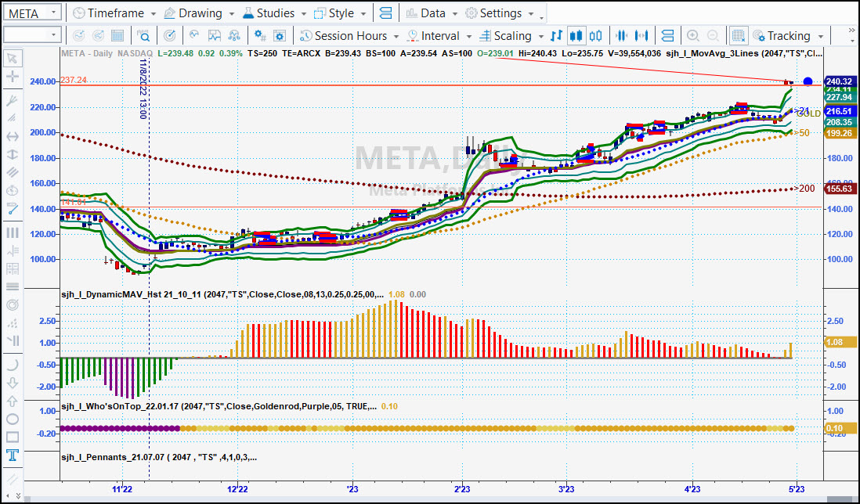Select the trendline drawing tool
Screen dimensions: 860x504
tap(12, 209)
